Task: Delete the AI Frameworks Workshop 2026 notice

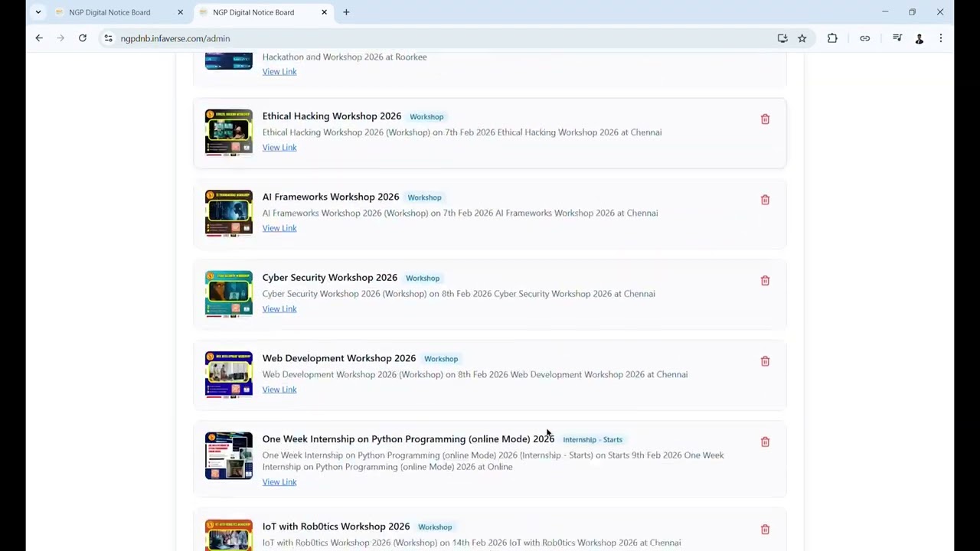Action: click(765, 200)
